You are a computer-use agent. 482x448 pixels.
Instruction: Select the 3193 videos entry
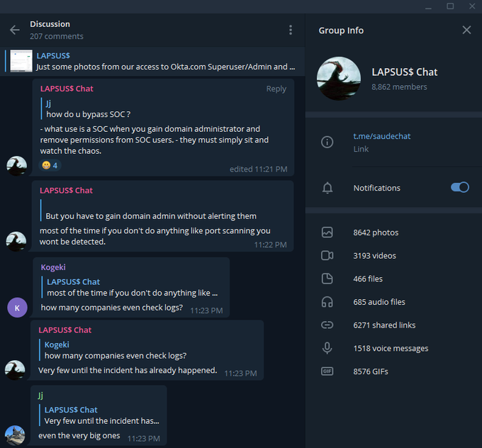(374, 256)
